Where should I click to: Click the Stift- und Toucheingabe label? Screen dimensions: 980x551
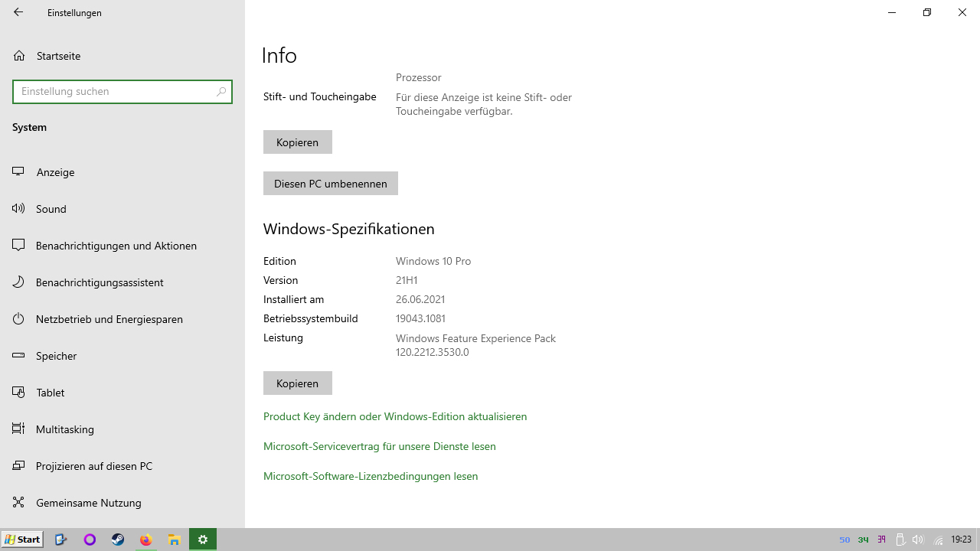pos(320,96)
